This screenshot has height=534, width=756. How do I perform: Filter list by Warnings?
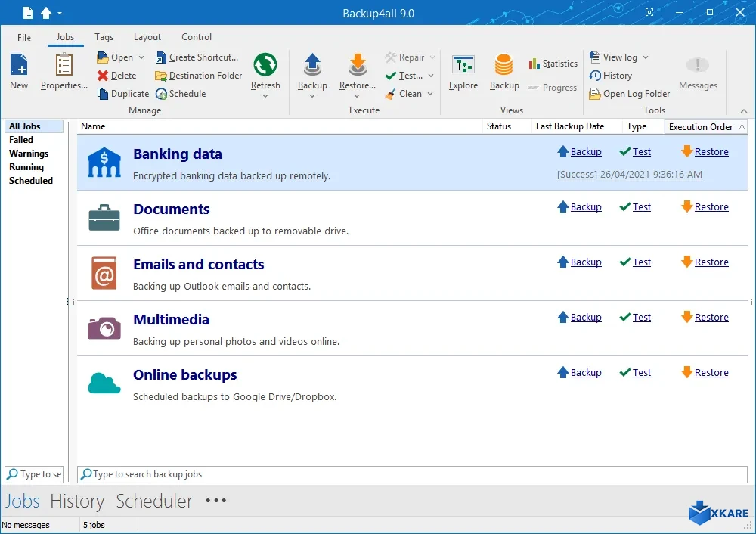click(x=29, y=154)
